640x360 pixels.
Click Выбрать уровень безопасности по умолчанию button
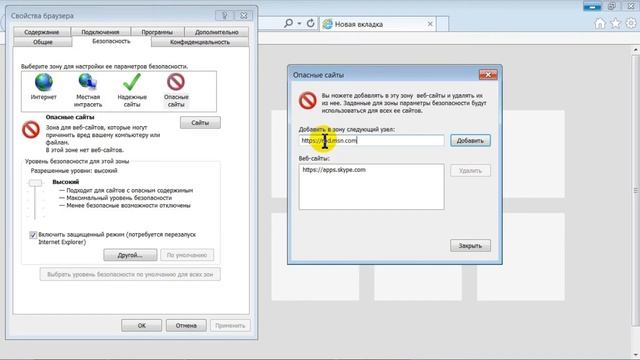coord(130,274)
